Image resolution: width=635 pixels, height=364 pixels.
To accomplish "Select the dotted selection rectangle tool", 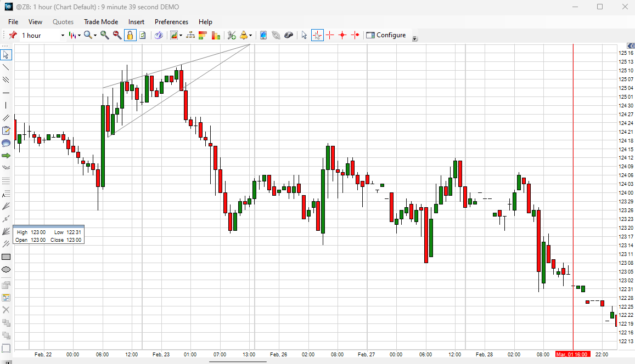I will pyautogui.click(x=6, y=348).
